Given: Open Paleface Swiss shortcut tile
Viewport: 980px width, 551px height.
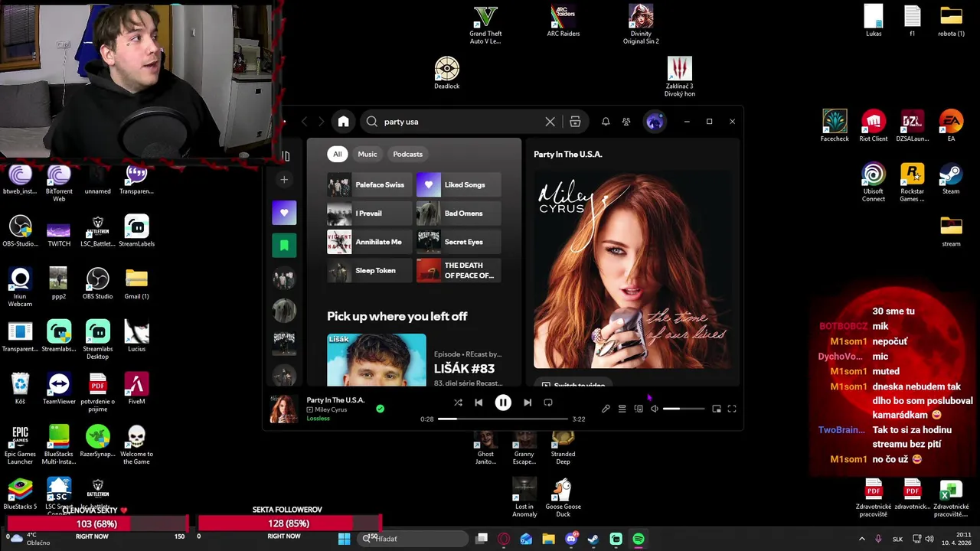Looking at the screenshot, I should coord(369,184).
